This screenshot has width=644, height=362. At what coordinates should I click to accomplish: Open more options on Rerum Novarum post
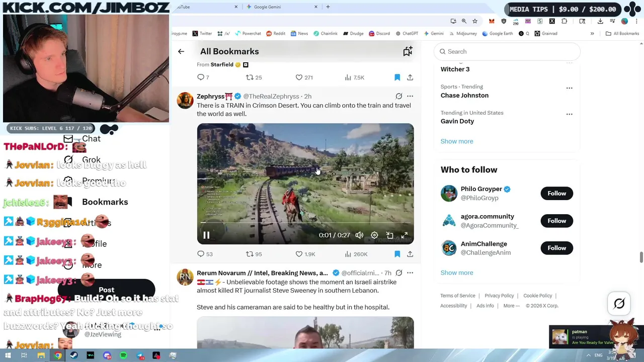[x=410, y=273]
